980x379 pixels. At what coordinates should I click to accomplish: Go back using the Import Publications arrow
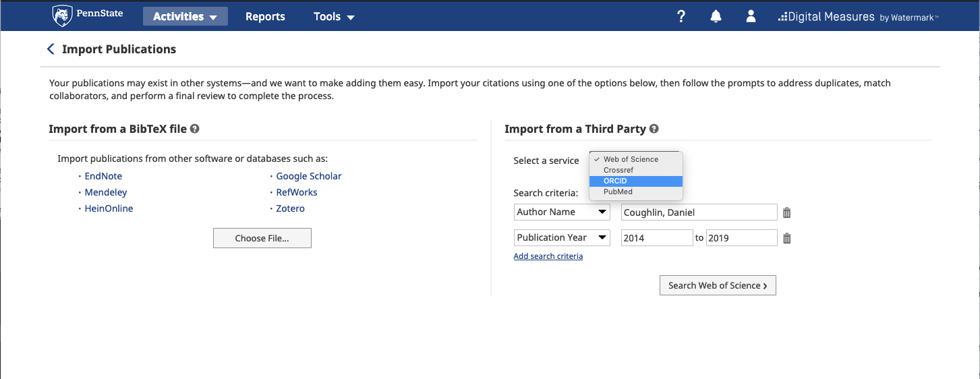51,49
